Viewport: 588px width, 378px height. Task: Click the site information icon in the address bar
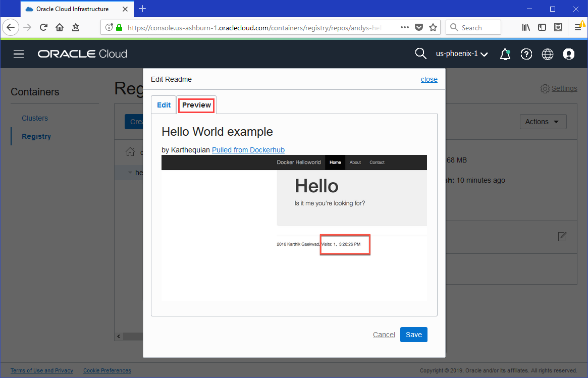109,27
